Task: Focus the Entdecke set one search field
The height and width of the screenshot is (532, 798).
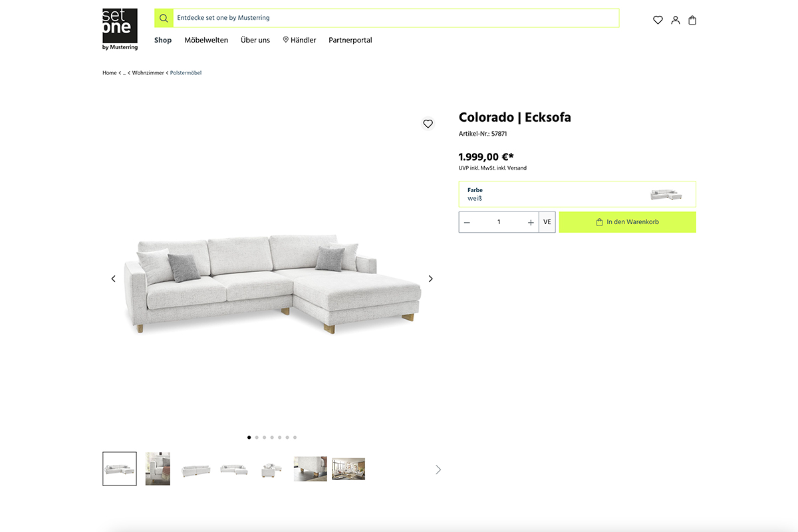Action: coord(396,18)
